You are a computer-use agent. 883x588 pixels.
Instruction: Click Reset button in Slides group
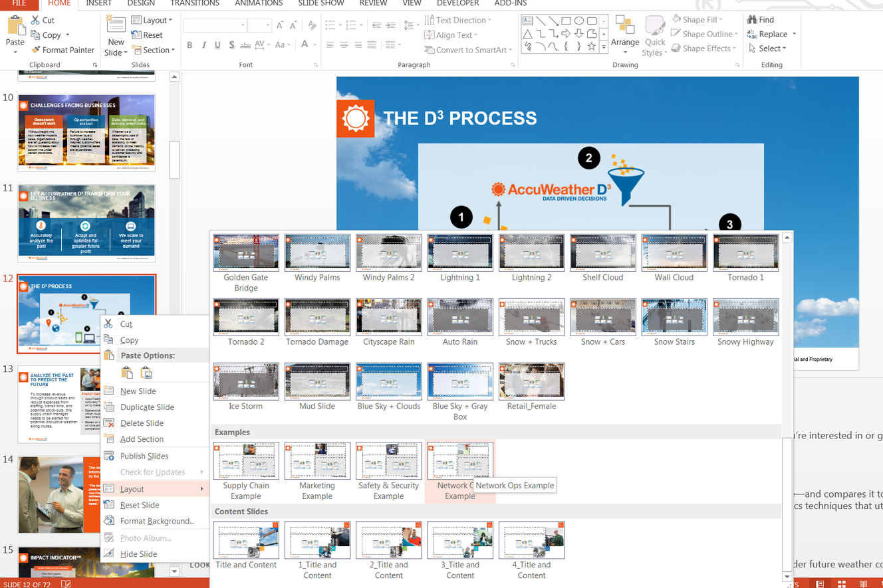pos(147,35)
